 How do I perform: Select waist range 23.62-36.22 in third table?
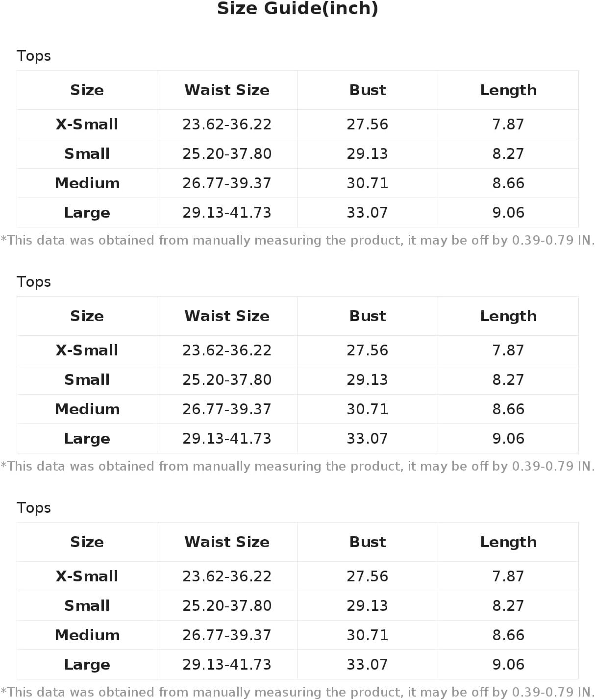(x=227, y=576)
